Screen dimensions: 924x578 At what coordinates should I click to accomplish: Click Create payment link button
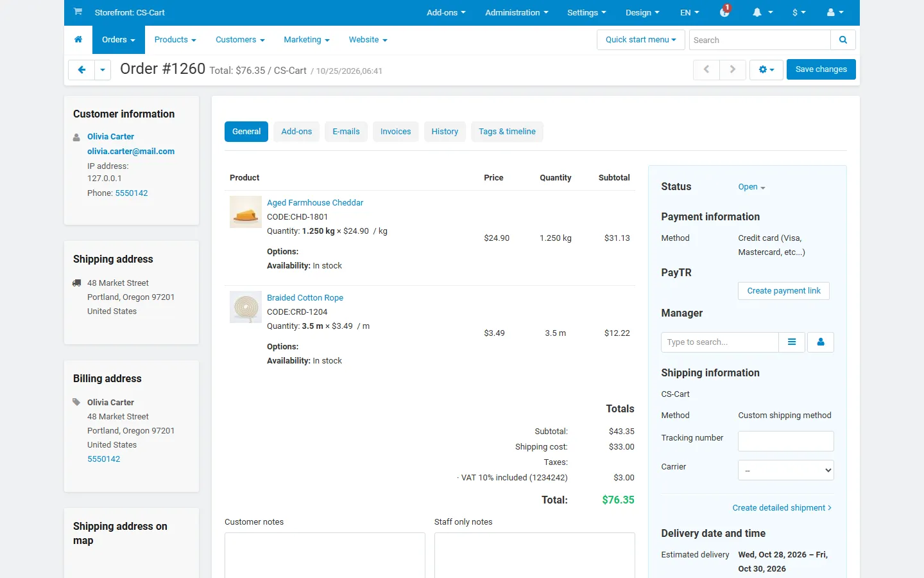(783, 291)
